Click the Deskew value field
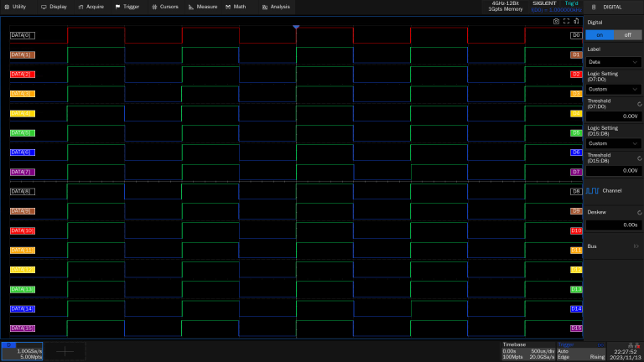The width and height of the screenshot is (644, 362). tap(613, 225)
